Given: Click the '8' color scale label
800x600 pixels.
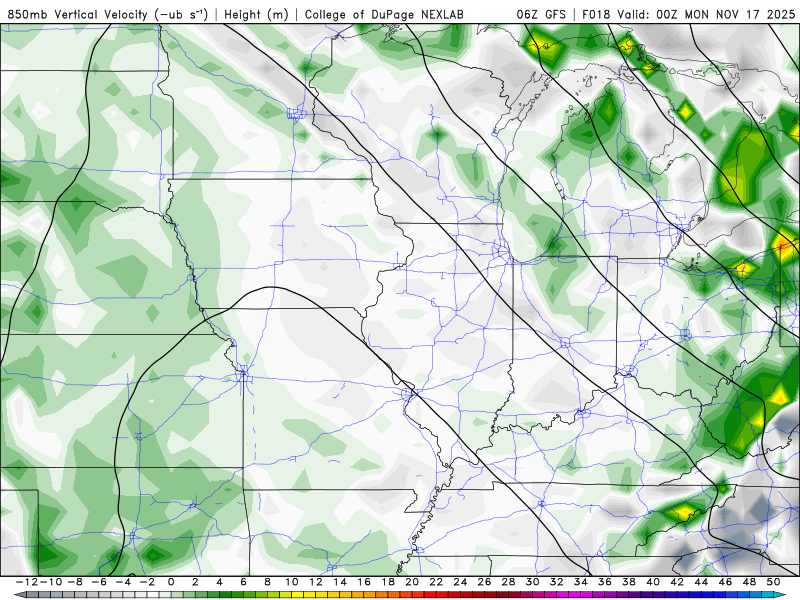Looking at the screenshot, I should pyautogui.click(x=267, y=582).
